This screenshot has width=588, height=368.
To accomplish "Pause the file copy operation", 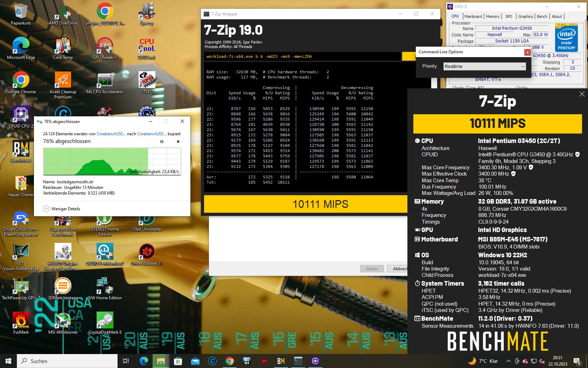I will [x=162, y=142].
